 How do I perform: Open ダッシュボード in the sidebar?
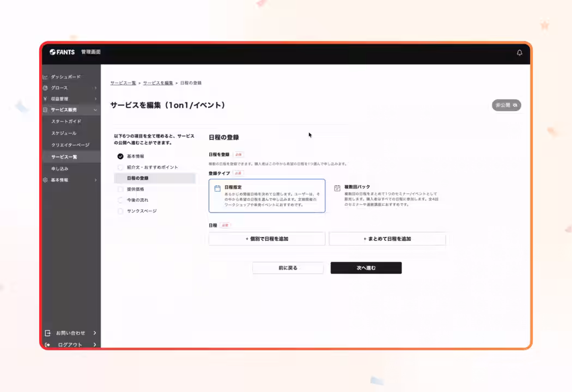coord(66,77)
